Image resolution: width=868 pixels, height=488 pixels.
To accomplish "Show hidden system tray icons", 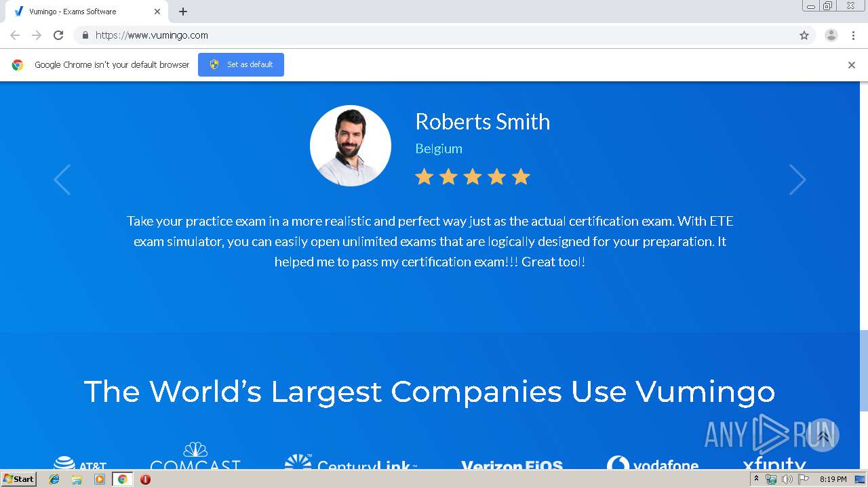I will click(x=756, y=479).
